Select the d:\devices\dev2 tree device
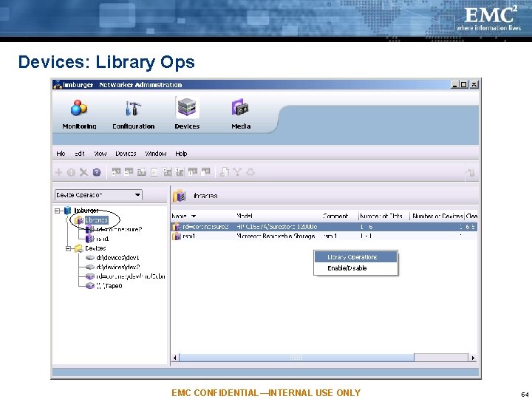The image size is (532, 399). point(117,267)
